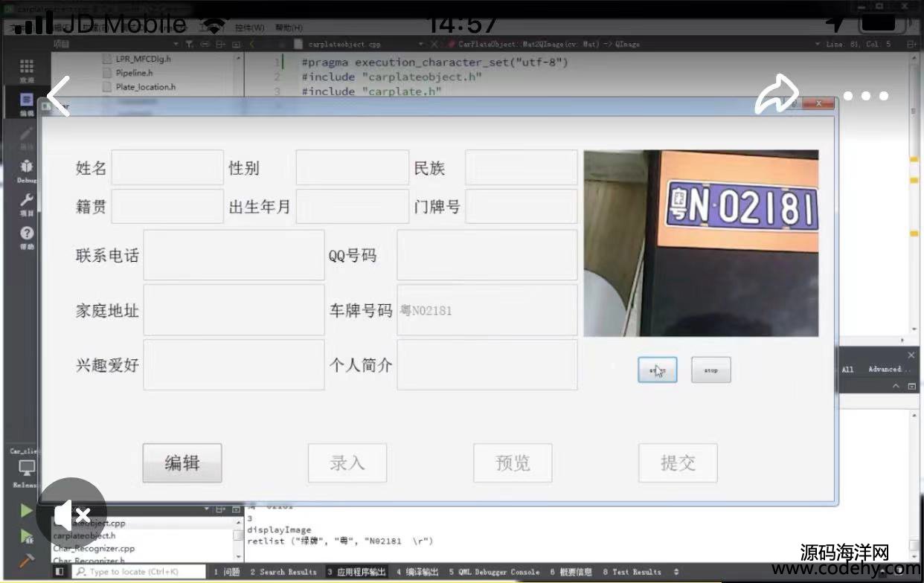Click the QQ号码 input field
This screenshot has width=924, height=583.
(x=487, y=255)
